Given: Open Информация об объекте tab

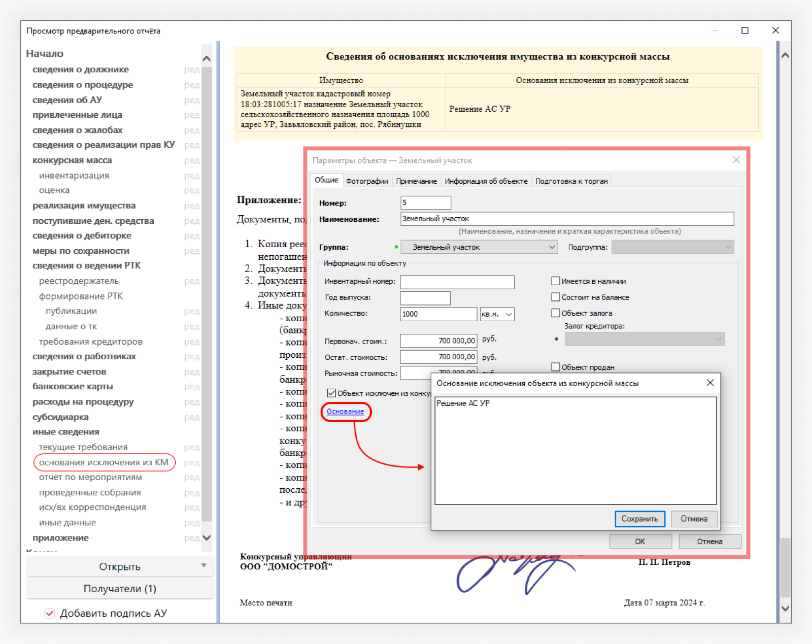Looking at the screenshot, I should click(x=486, y=181).
